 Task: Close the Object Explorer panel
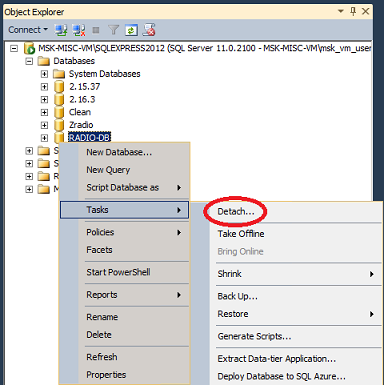pos(366,11)
